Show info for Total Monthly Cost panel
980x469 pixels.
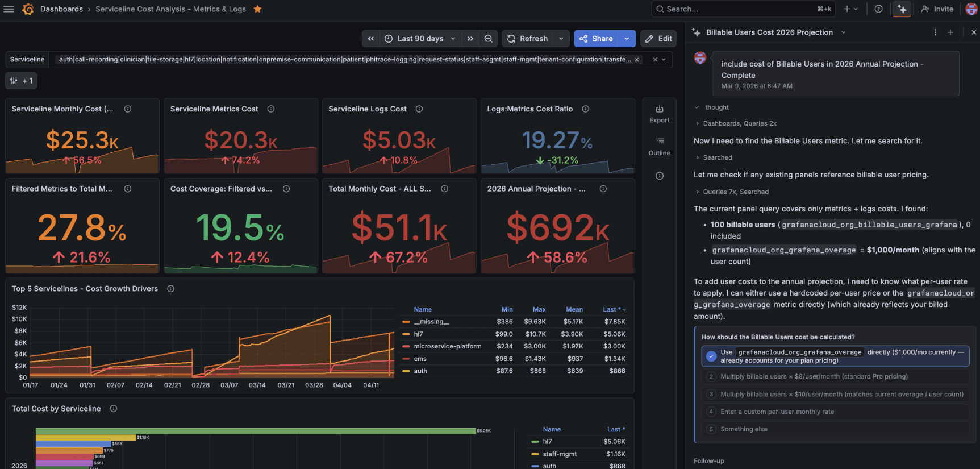point(445,189)
